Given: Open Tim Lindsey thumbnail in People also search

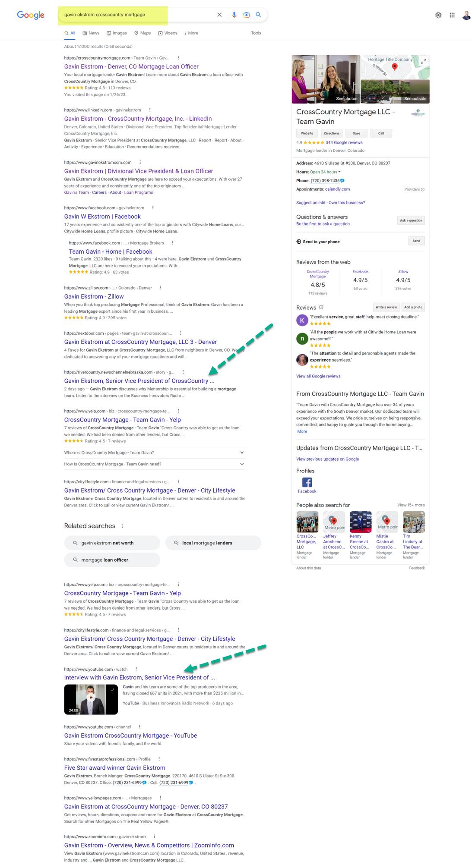Looking at the screenshot, I should pos(414,522).
